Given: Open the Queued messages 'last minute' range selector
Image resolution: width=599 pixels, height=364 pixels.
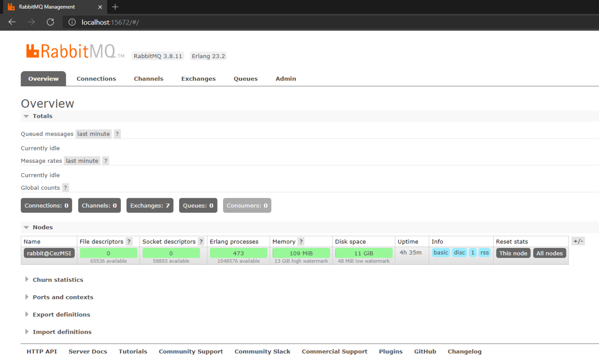Looking at the screenshot, I should click(94, 134).
